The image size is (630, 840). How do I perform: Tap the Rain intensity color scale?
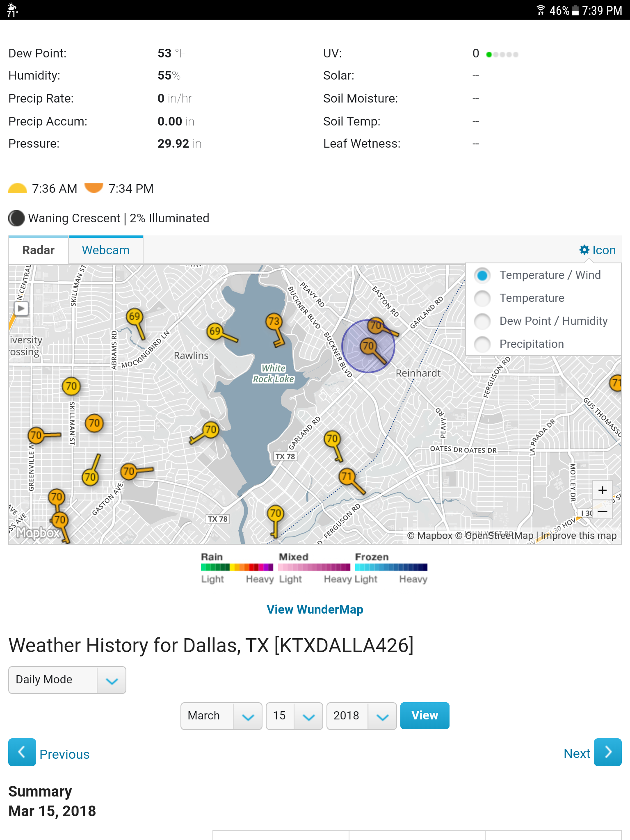coord(237,567)
